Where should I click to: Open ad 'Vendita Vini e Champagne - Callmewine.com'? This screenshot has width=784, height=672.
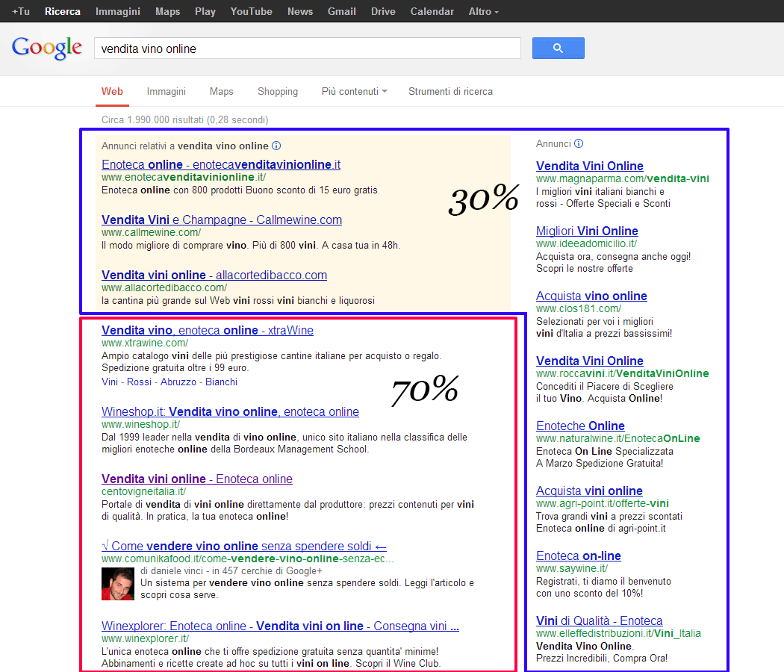(222, 220)
